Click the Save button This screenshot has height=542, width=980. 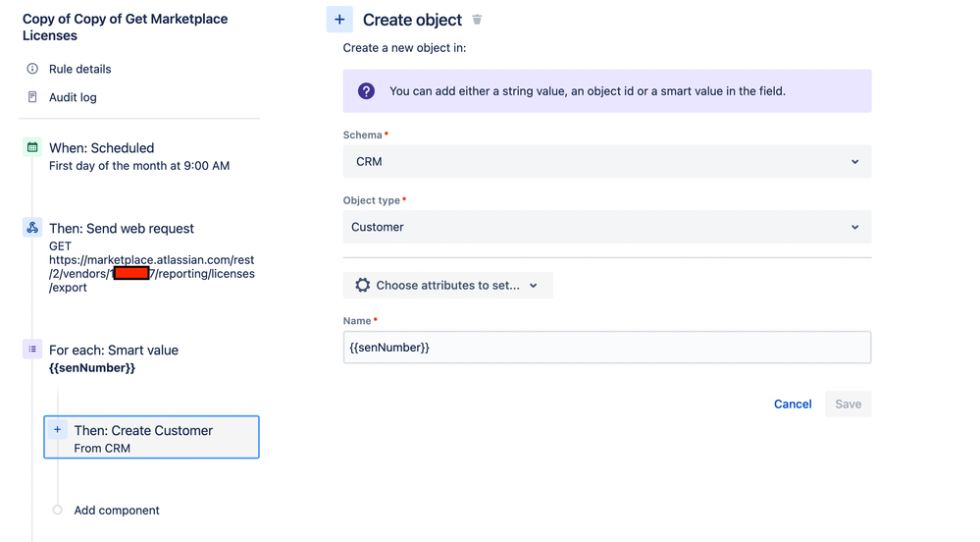pyautogui.click(x=849, y=404)
